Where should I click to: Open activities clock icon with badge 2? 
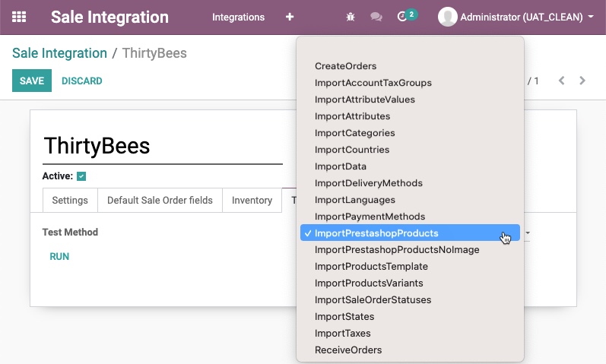pos(407,16)
